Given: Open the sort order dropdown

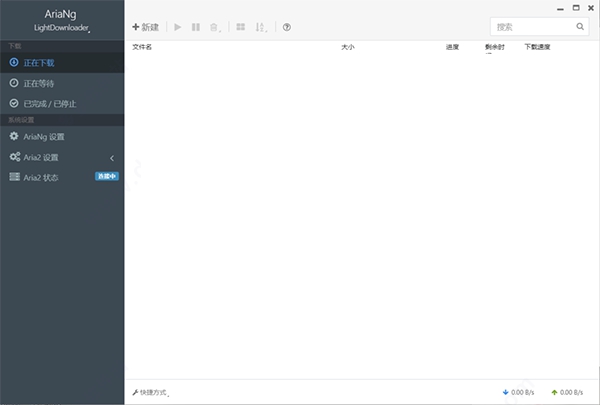Looking at the screenshot, I should (261, 27).
